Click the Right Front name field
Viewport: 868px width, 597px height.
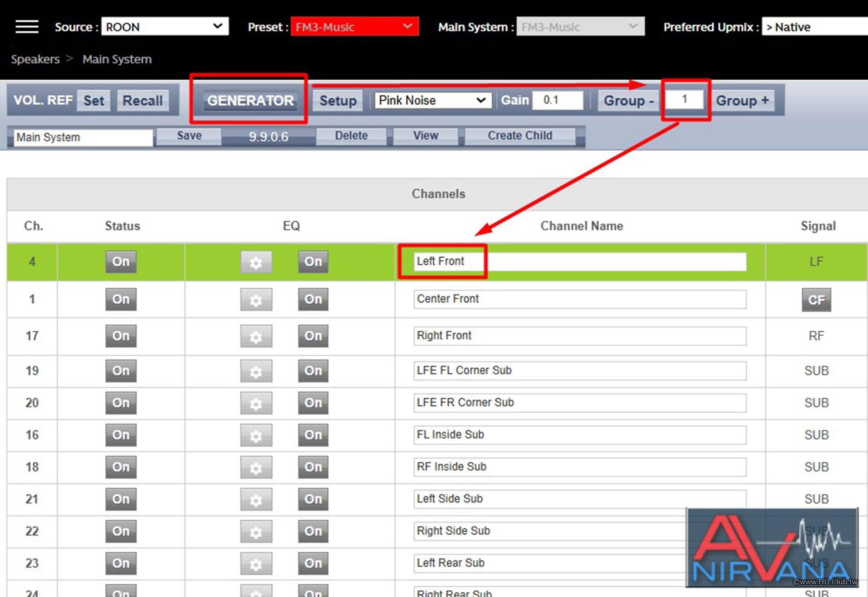point(580,336)
